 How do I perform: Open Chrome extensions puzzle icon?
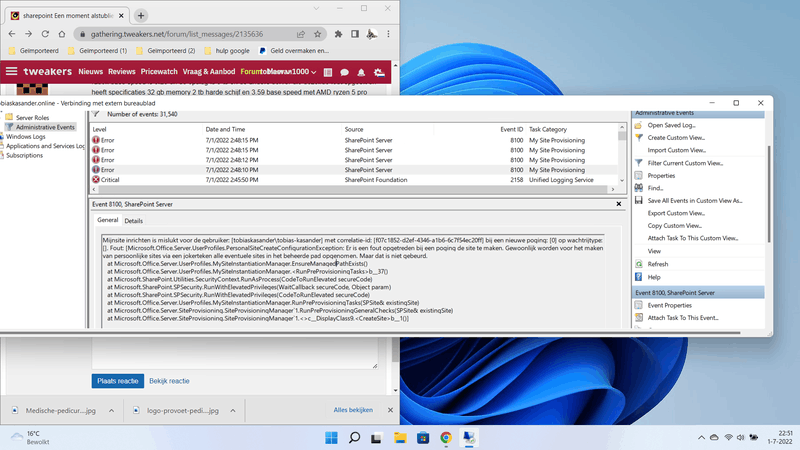tap(338, 34)
